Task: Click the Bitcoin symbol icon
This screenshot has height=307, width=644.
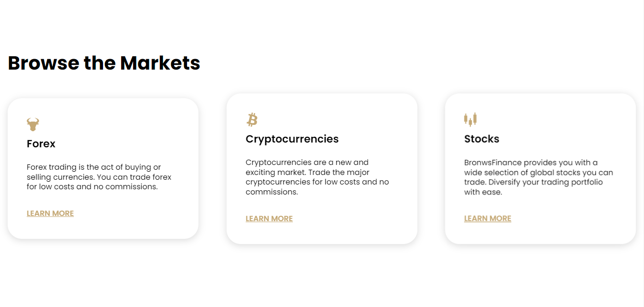Action: pos(252,120)
